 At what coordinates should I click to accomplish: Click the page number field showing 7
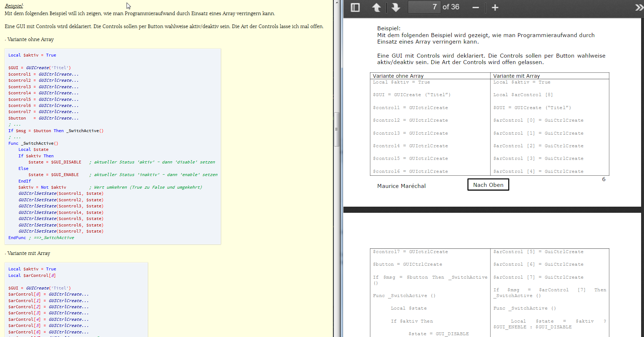click(424, 7)
